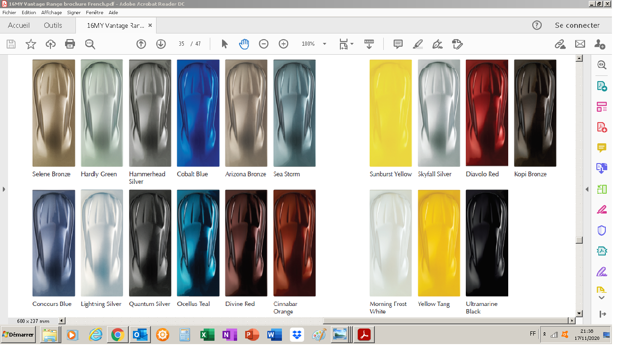
Task: Select the highlight text tool
Action: [x=418, y=44]
